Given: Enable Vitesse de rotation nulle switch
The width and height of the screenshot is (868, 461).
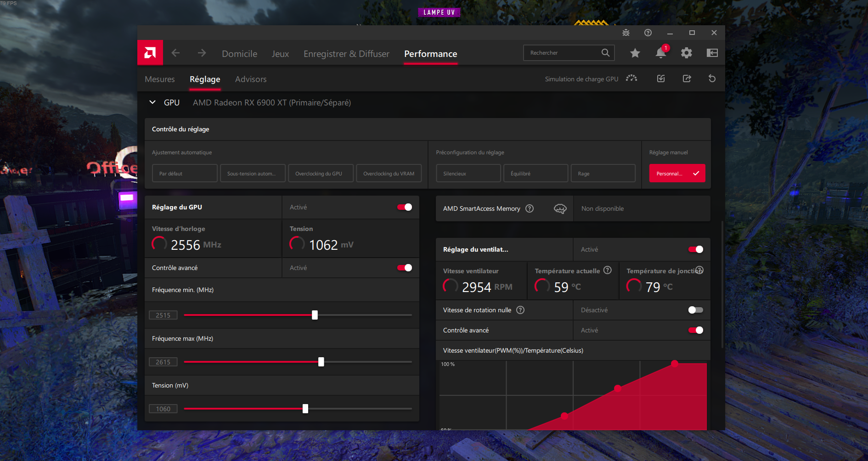Looking at the screenshot, I should click(696, 310).
